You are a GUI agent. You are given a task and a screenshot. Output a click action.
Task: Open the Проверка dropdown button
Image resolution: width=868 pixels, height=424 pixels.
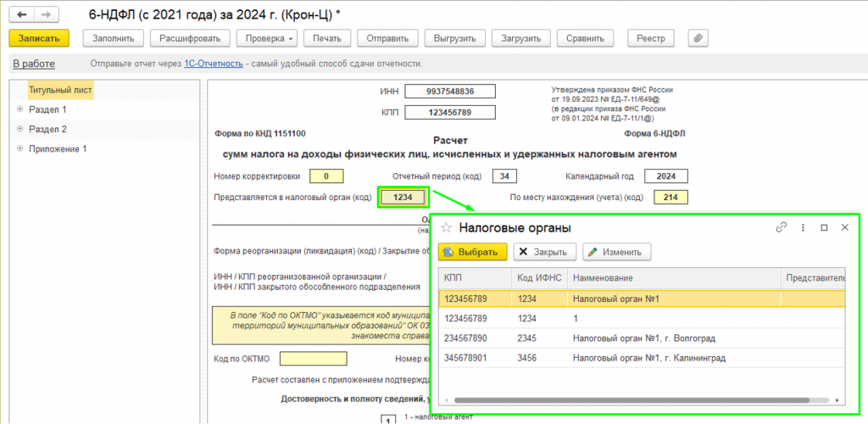coord(267,38)
